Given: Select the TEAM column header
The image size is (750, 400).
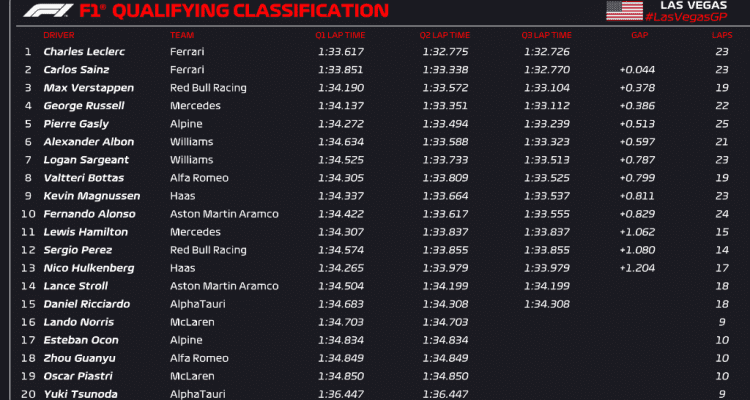Looking at the screenshot, I should 182,35.
